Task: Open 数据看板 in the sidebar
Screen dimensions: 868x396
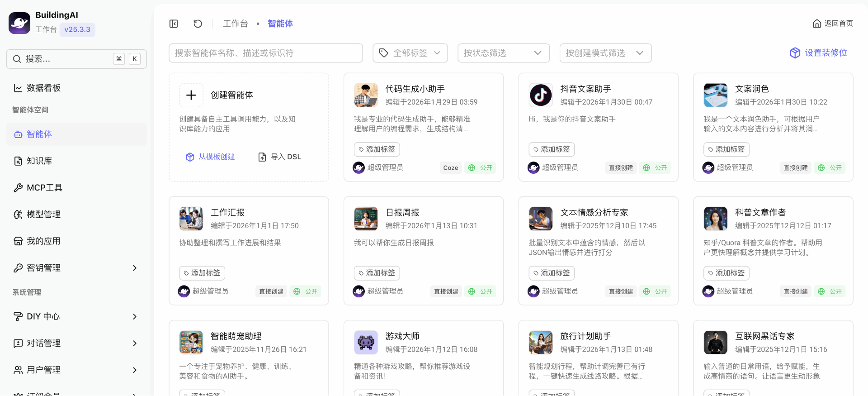Action: [76, 88]
